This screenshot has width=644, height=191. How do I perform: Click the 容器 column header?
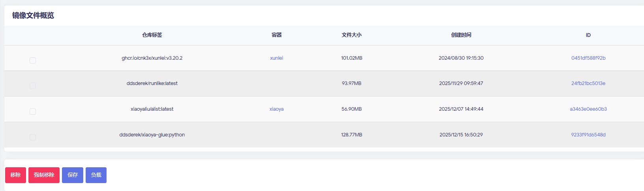point(276,35)
